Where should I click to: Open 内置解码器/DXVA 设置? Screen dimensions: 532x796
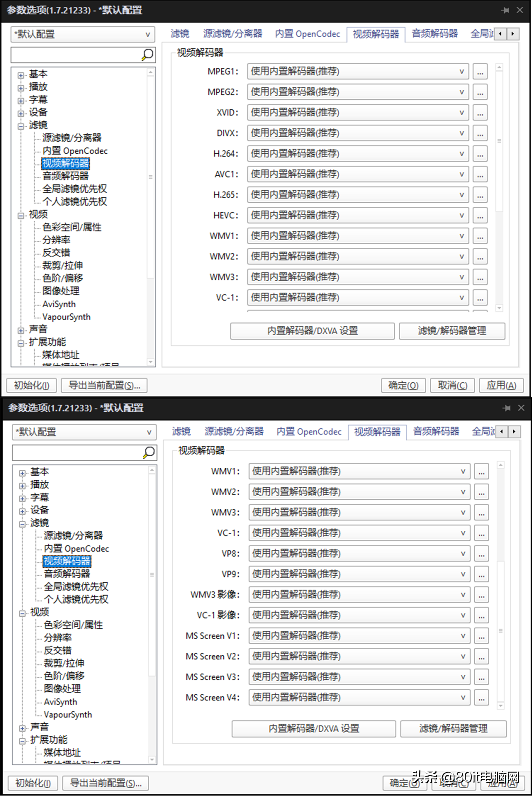point(312,331)
